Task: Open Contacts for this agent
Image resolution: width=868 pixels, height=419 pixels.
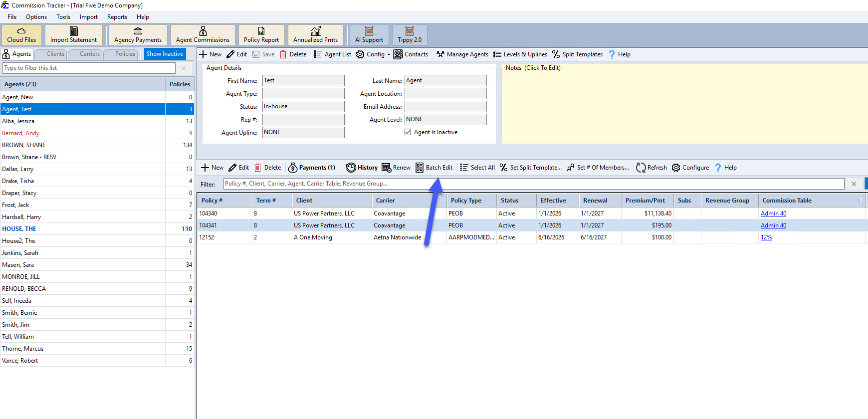Action: [x=411, y=54]
